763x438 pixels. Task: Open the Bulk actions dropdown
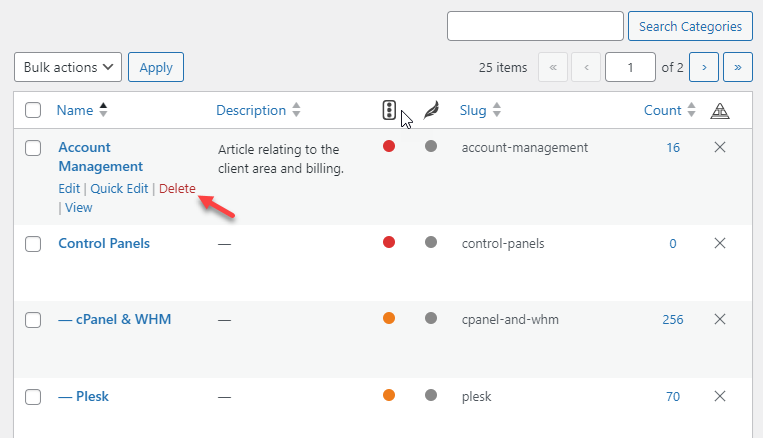[68, 67]
